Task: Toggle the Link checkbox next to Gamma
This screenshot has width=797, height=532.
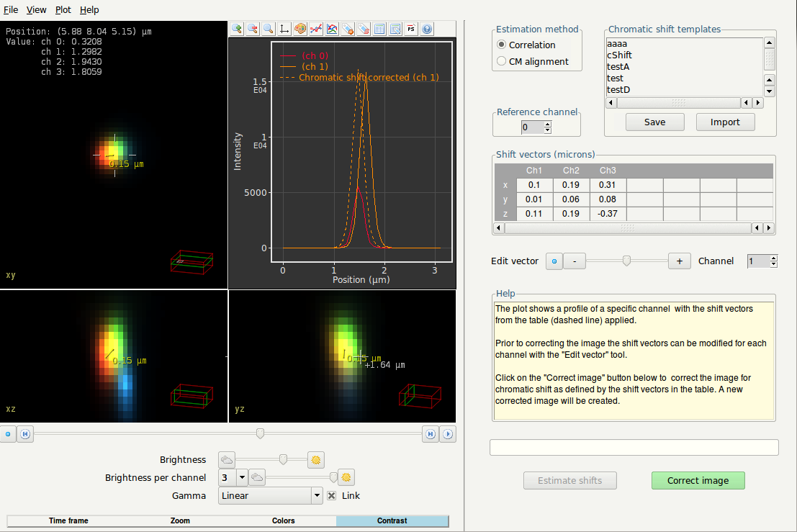Action: (331, 495)
